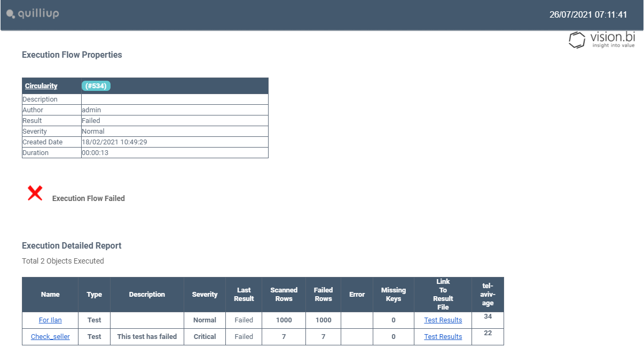The width and height of the screenshot is (644, 355).
Task: Click the Error column header
Action: [357, 295]
